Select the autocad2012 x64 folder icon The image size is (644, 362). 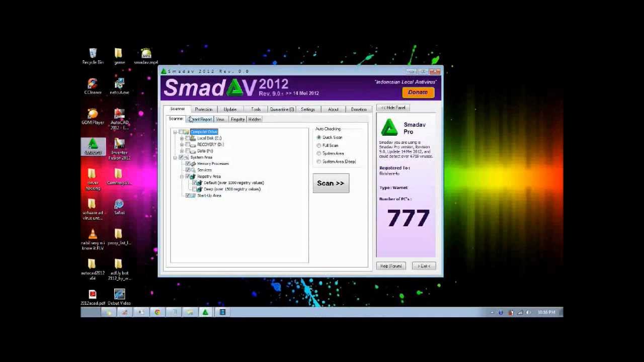click(x=93, y=270)
